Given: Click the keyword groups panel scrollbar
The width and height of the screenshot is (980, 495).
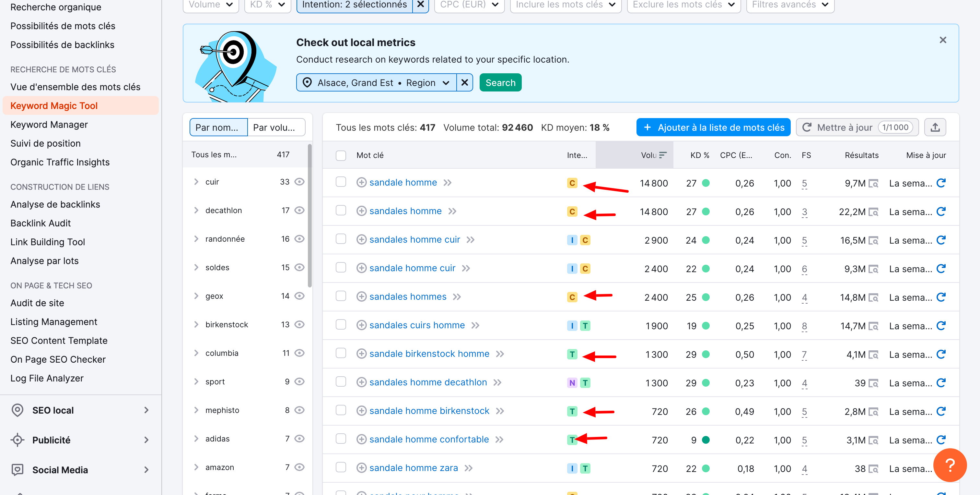Looking at the screenshot, I should click(x=310, y=215).
